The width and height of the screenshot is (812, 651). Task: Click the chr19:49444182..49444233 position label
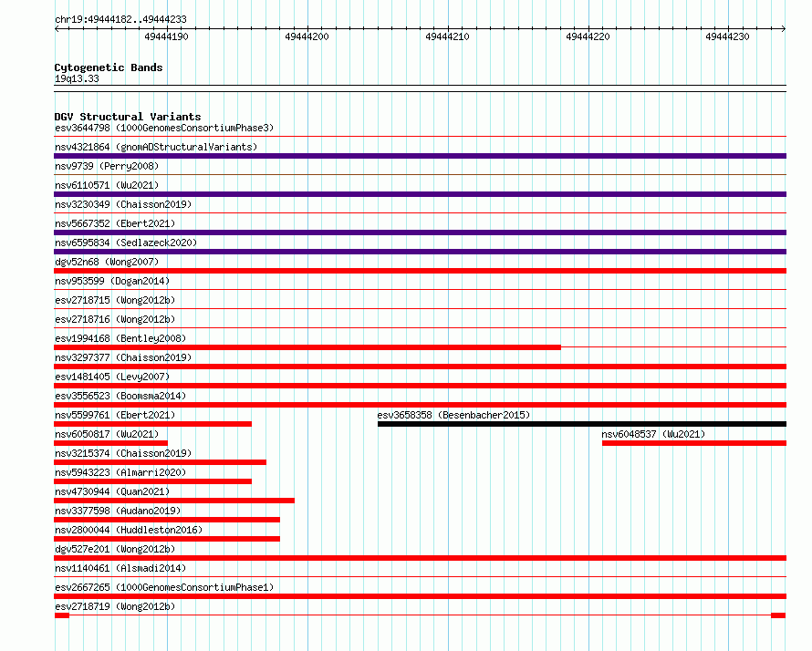point(120,20)
